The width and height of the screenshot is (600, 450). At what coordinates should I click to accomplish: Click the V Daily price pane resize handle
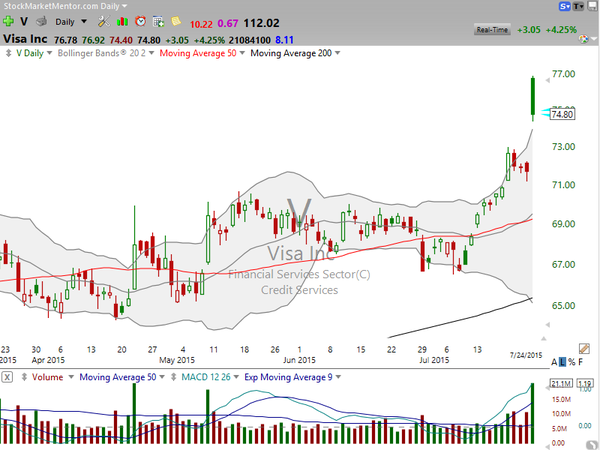click(8, 53)
